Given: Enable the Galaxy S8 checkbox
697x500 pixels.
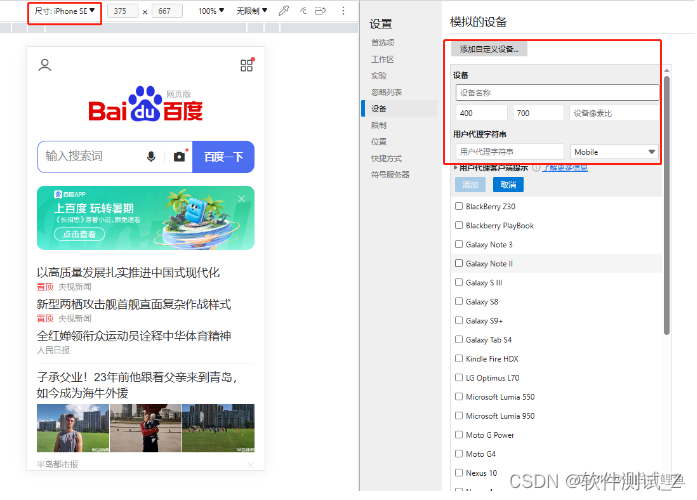Looking at the screenshot, I should (x=459, y=301).
